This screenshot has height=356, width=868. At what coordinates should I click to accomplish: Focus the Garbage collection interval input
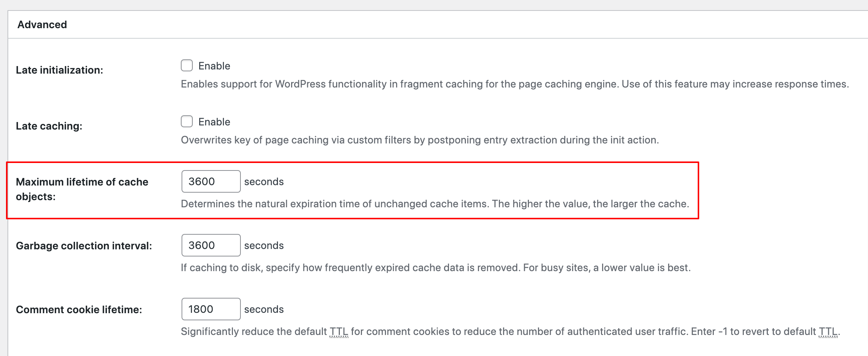click(211, 246)
